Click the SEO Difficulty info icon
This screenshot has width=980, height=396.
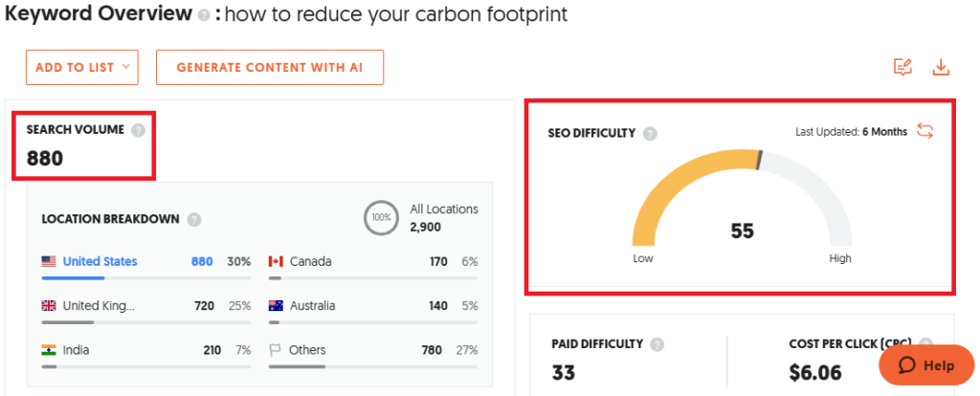pyautogui.click(x=650, y=134)
